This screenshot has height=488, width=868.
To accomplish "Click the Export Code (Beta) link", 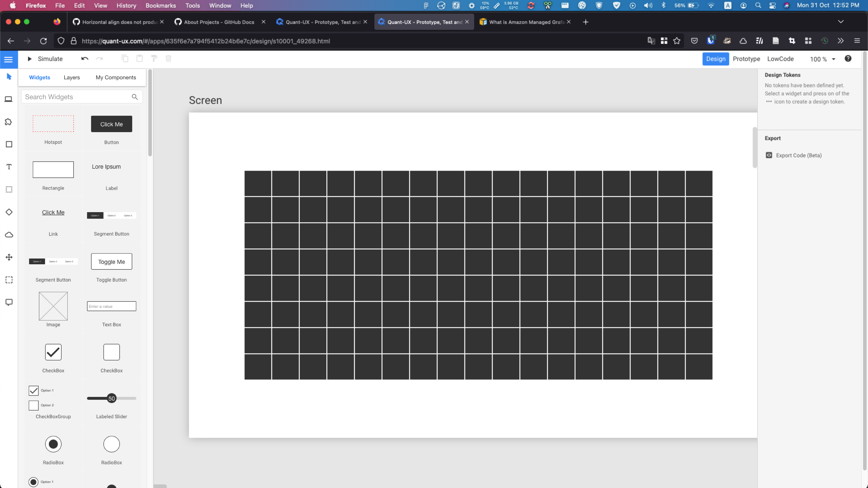I will tap(799, 155).
